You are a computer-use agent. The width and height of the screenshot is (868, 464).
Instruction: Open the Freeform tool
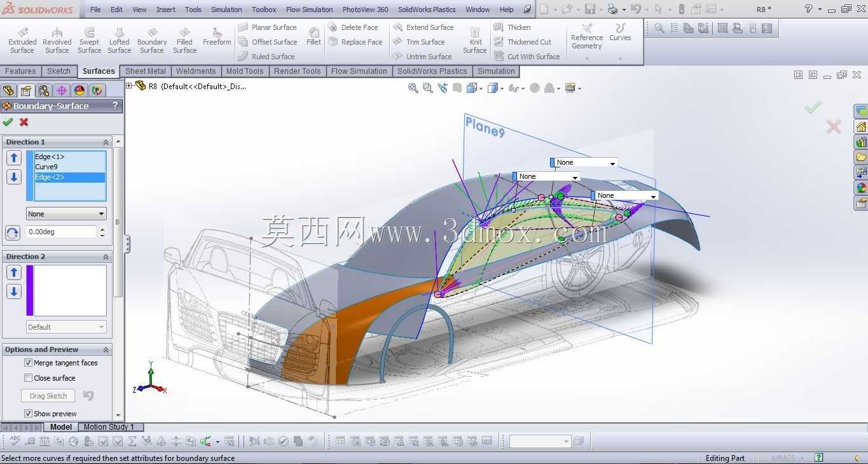[x=217, y=37]
